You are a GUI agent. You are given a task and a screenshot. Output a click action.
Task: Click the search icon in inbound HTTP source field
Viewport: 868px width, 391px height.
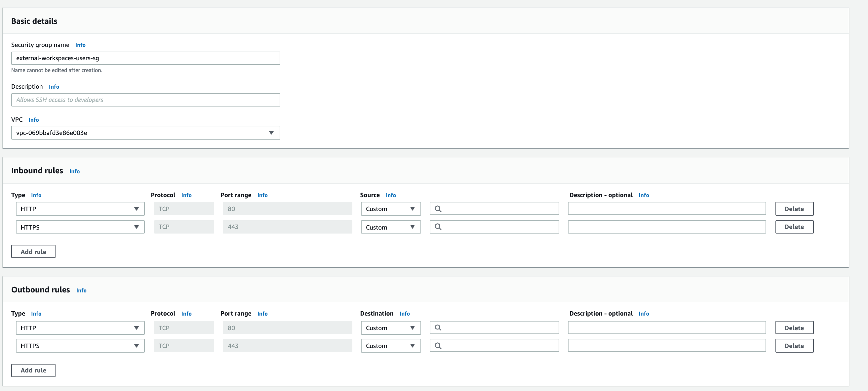(439, 208)
